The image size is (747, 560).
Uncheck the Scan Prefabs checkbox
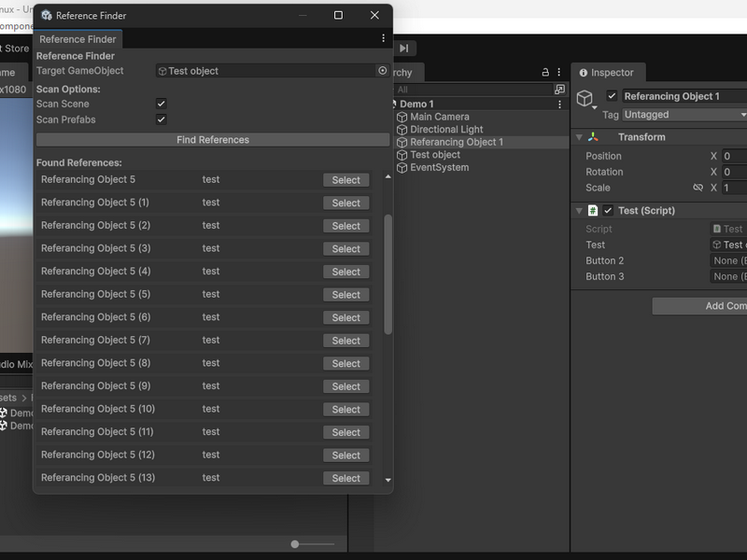[x=161, y=119]
